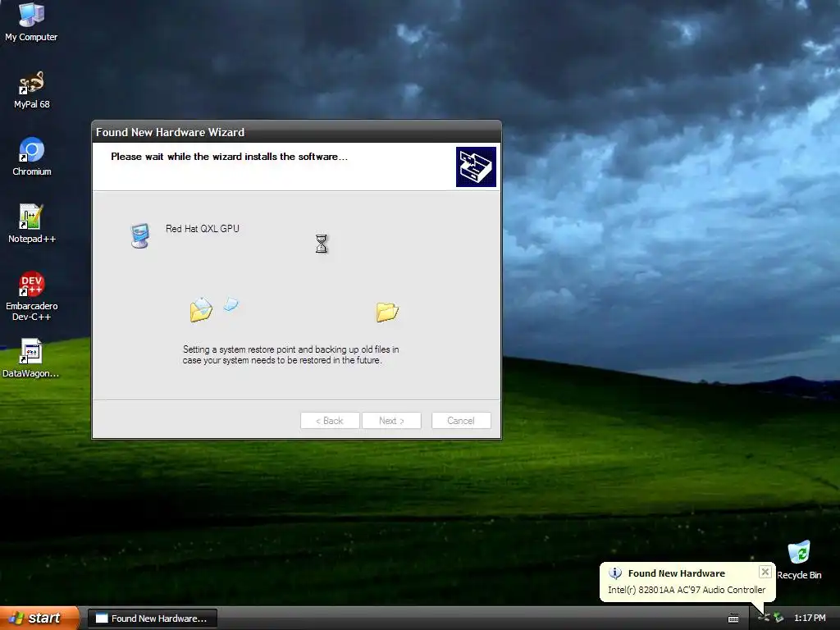The height and width of the screenshot is (630, 840).
Task: Click the taskbar clock showing 1:17 PM
Action: pos(810,619)
